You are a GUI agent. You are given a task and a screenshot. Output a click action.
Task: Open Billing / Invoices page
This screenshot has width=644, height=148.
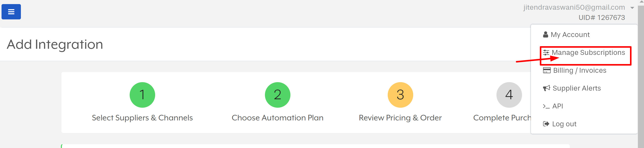[x=580, y=70]
